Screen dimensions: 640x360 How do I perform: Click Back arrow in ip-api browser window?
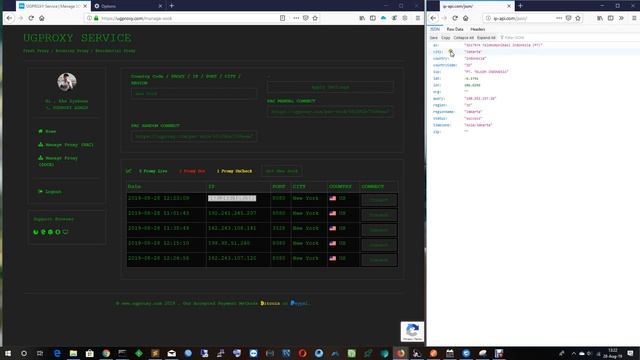pos(433,18)
